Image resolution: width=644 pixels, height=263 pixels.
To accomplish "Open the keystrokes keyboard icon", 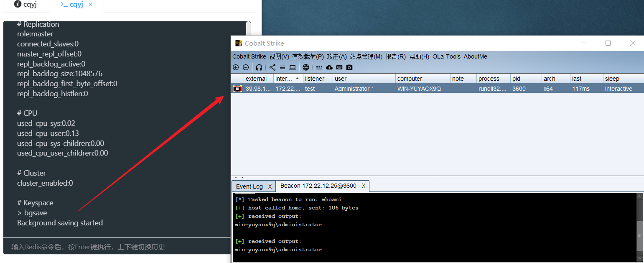I will [339, 67].
